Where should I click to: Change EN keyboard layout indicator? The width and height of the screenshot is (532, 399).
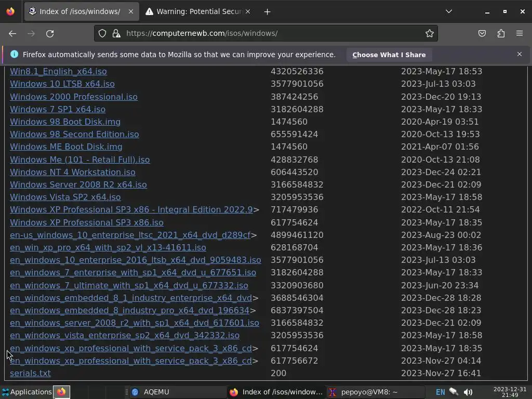coord(440,392)
